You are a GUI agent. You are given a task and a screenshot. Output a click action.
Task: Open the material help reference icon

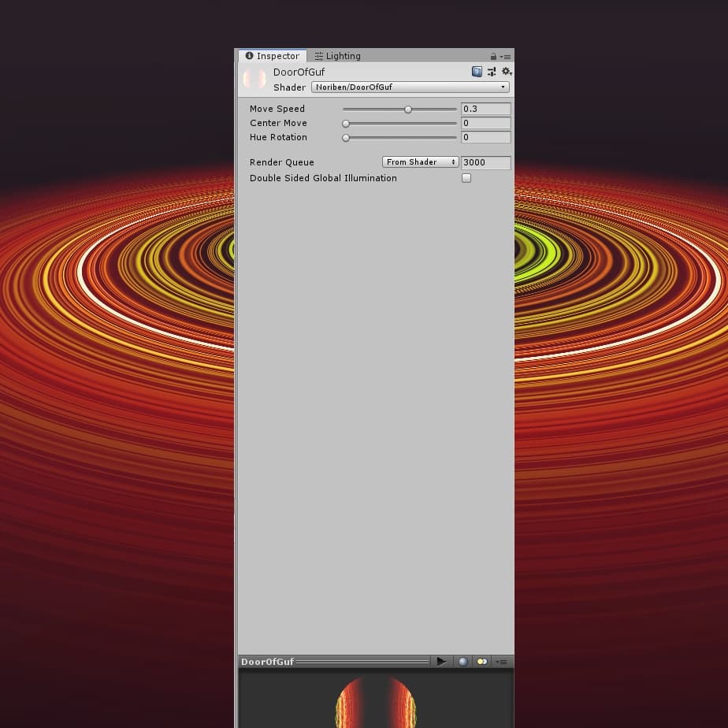(477, 72)
